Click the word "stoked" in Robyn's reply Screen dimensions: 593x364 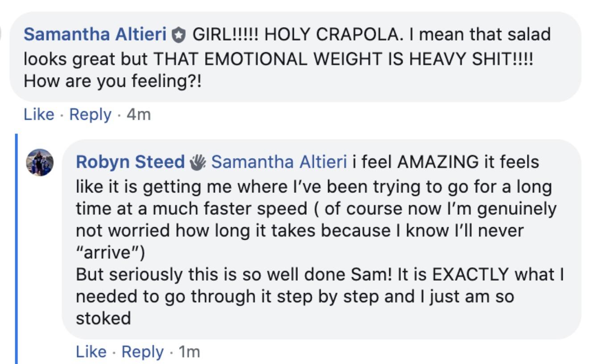pos(103,319)
